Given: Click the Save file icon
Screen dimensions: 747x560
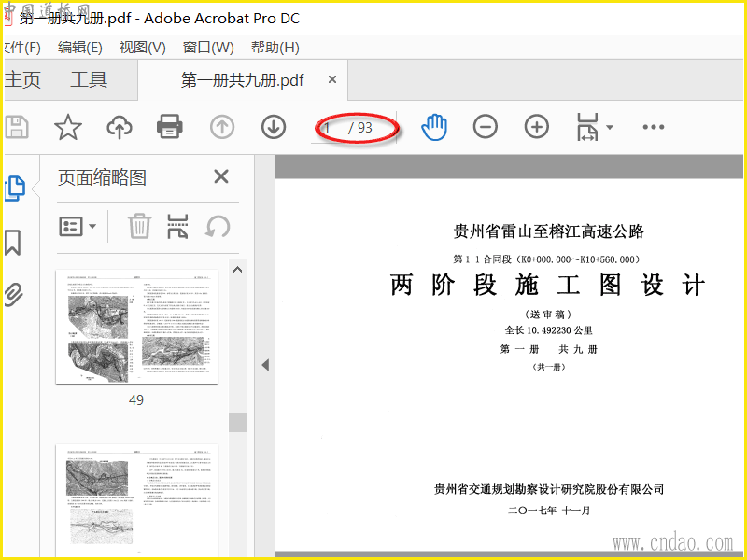Looking at the screenshot, I should pyautogui.click(x=17, y=127).
